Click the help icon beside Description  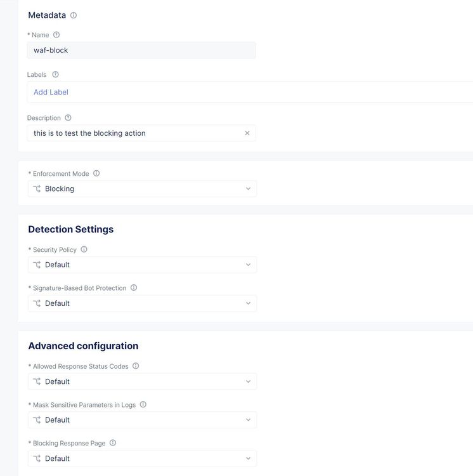pos(68,118)
